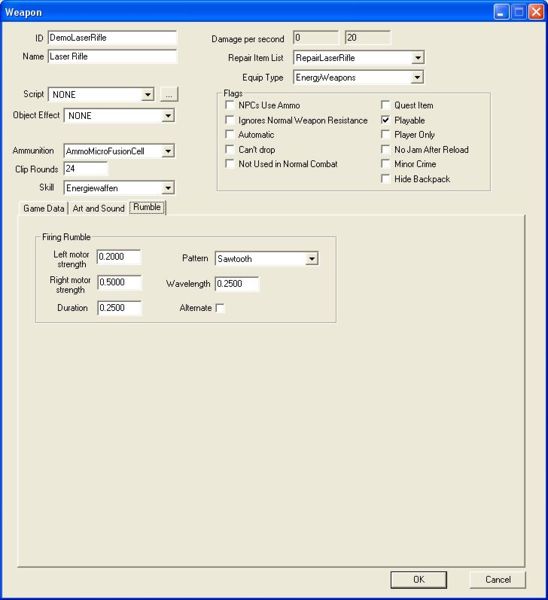Expand the Object Effect dropdown

click(168, 116)
